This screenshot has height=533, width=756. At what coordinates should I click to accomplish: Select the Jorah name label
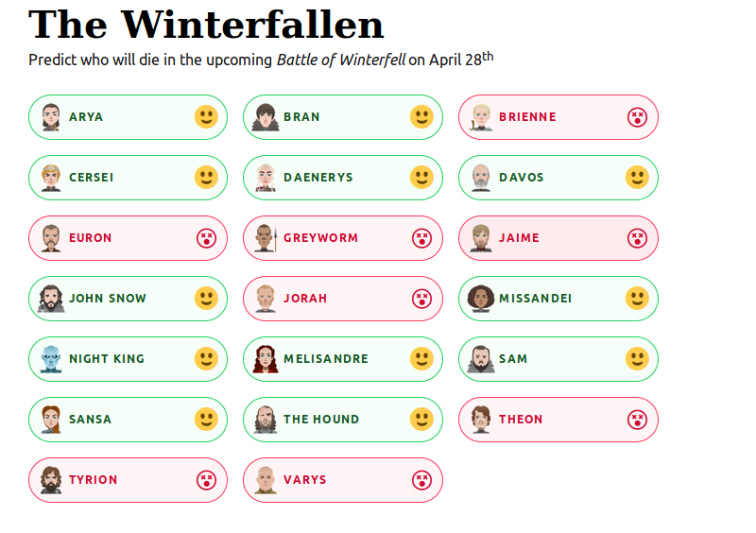pos(305,299)
